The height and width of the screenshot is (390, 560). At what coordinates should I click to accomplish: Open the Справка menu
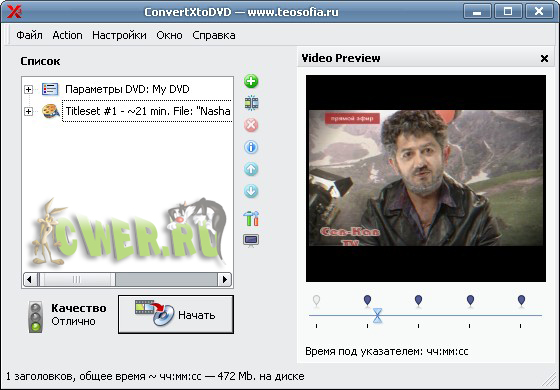pos(214,35)
